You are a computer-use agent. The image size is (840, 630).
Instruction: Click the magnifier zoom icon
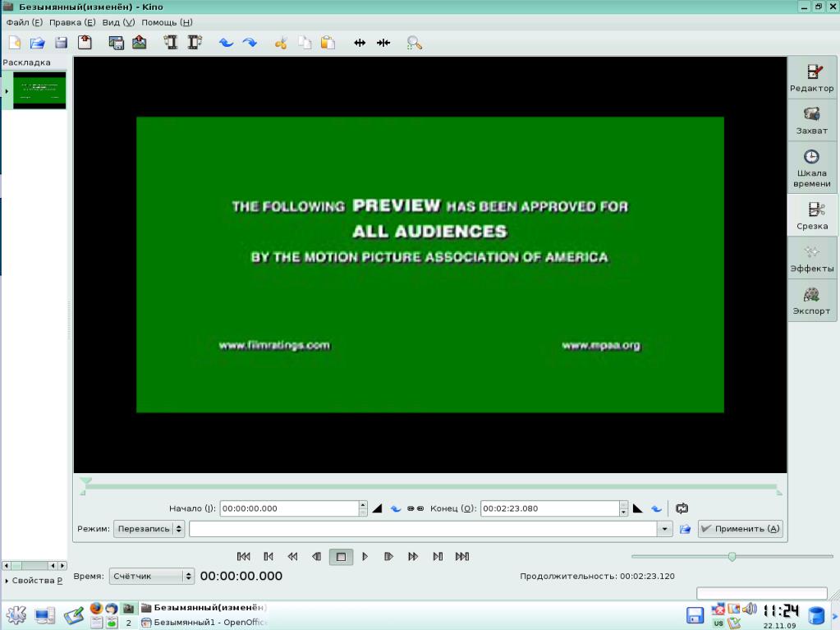(414, 43)
